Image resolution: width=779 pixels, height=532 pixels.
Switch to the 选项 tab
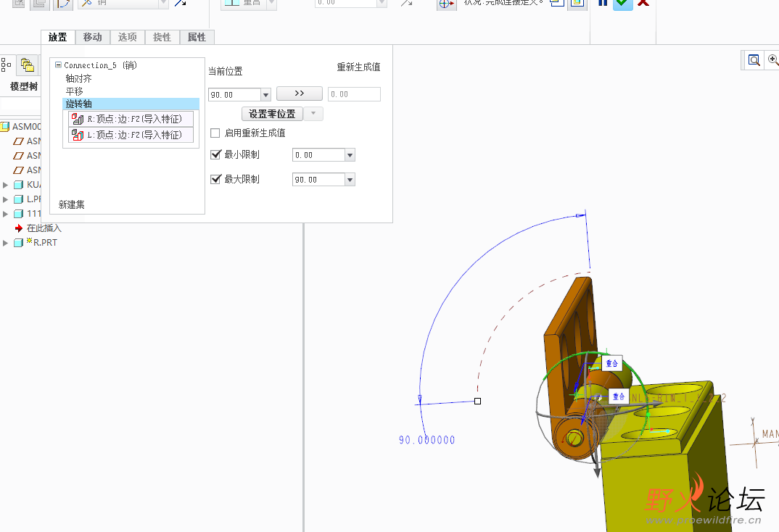click(127, 37)
